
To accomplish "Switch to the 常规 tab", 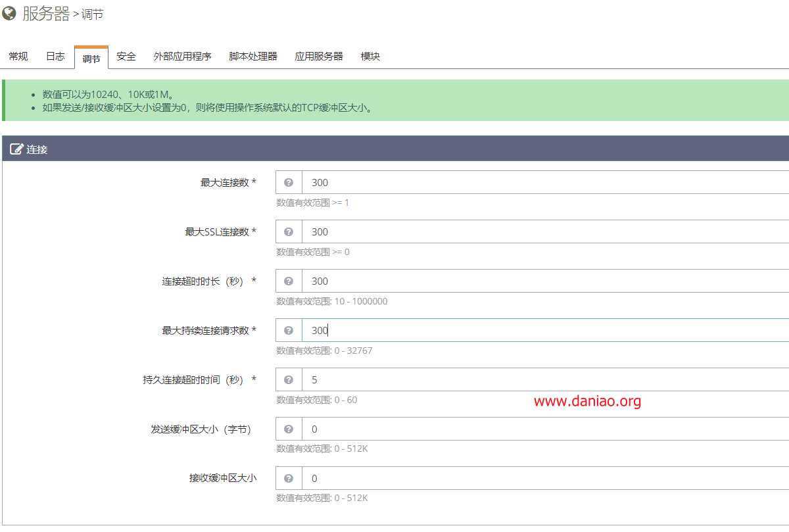I will (18, 57).
